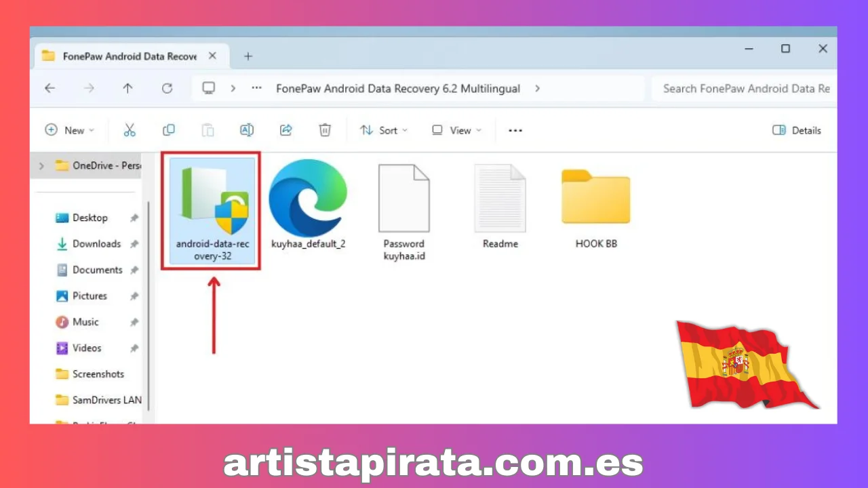Viewport: 868px width, 488px height.
Task: Refresh the current folder view
Action: click(x=167, y=88)
